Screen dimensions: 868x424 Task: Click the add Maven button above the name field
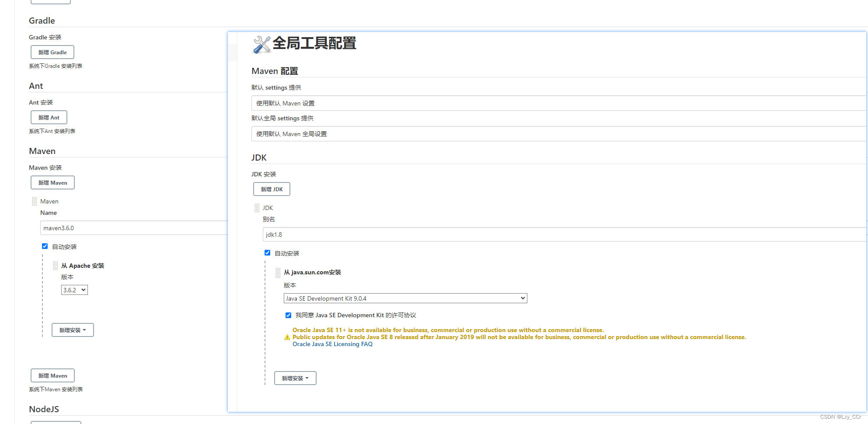coord(52,182)
